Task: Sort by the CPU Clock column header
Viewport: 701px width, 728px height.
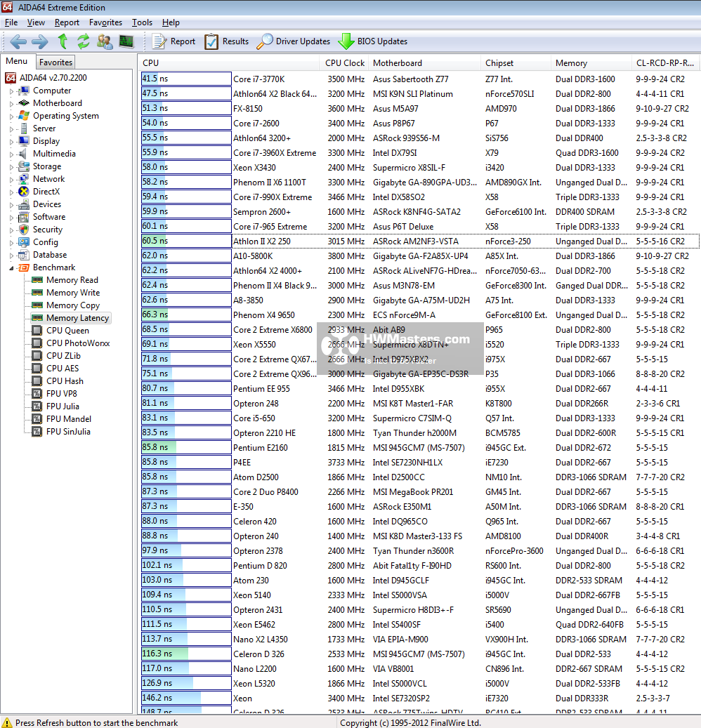Action: (345, 63)
